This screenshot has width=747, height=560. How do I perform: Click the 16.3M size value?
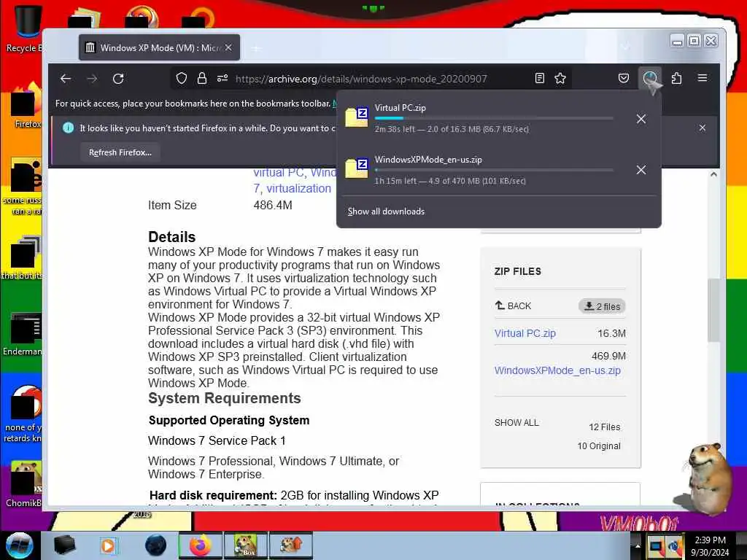coord(612,333)
